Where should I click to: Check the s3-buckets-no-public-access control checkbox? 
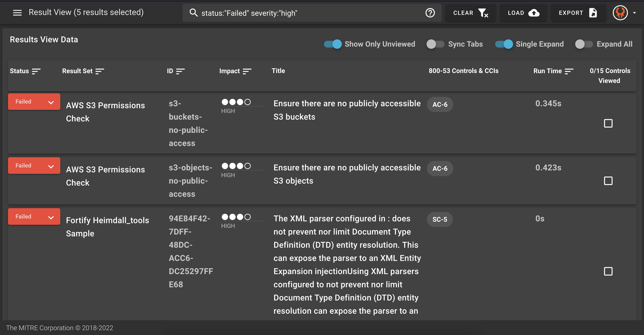[608, 124]
